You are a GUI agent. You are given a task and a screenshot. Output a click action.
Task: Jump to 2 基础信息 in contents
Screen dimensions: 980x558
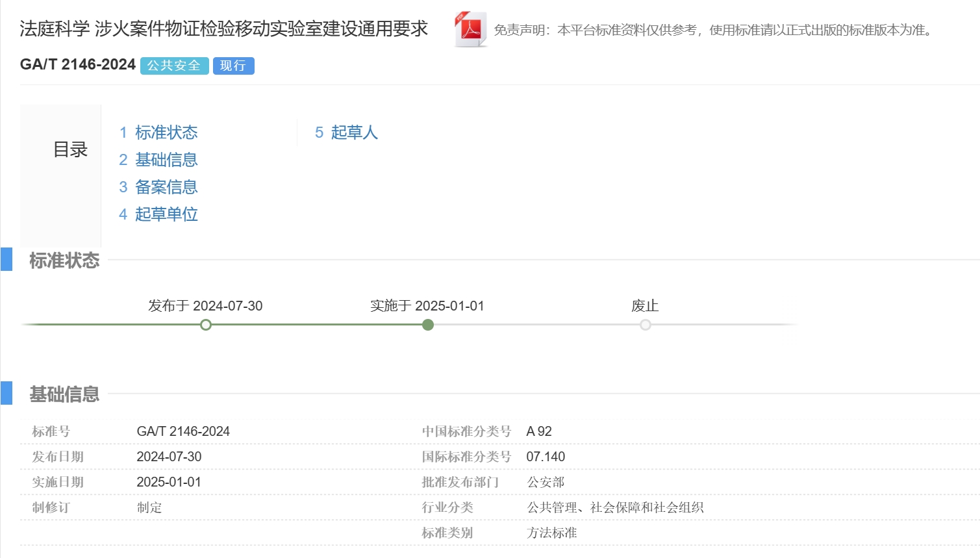click(x=158, y=160)
